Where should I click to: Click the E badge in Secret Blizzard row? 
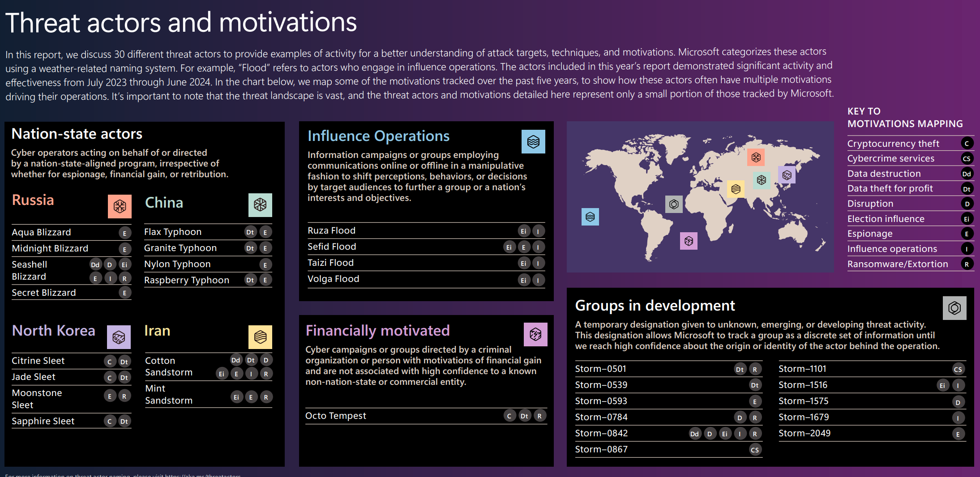tap(125, 293)
